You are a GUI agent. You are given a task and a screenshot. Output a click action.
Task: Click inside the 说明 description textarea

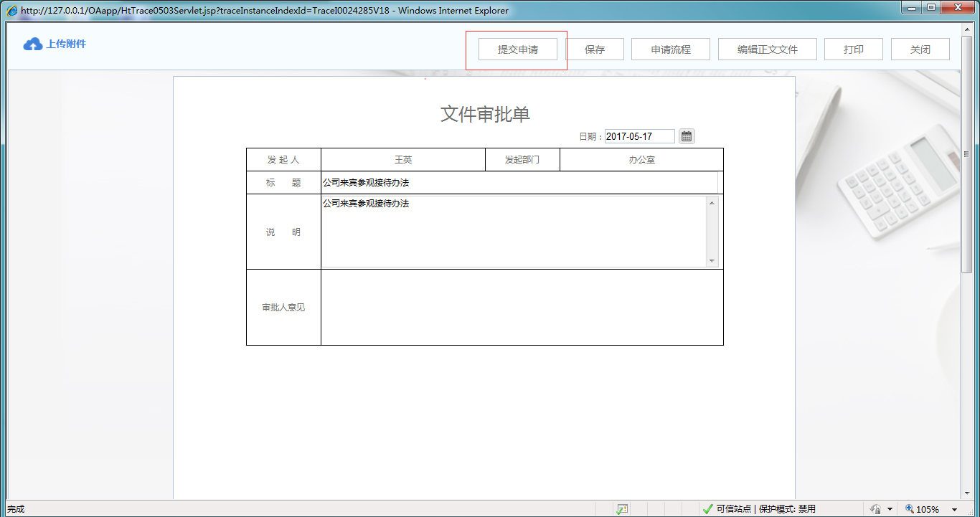pos(513,232)
